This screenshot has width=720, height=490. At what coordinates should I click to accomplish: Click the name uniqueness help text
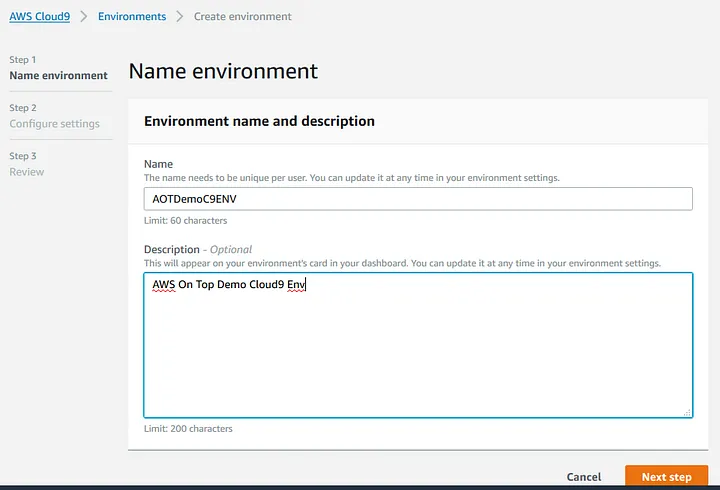coord(352,178)
